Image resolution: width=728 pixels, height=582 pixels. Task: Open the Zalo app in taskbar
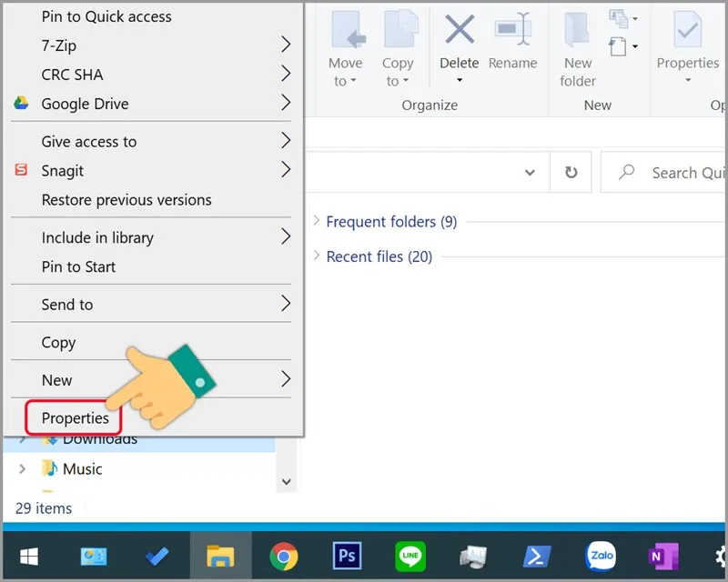coord(601,555)
